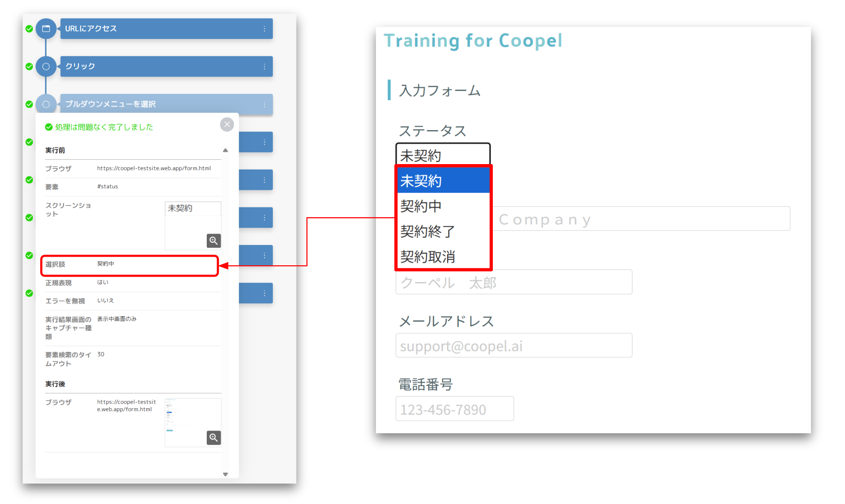Click the browser icon of URLにアクセス step
This screenshot has width=845, height=504.
pyautogui.click(x=46, y=29)
